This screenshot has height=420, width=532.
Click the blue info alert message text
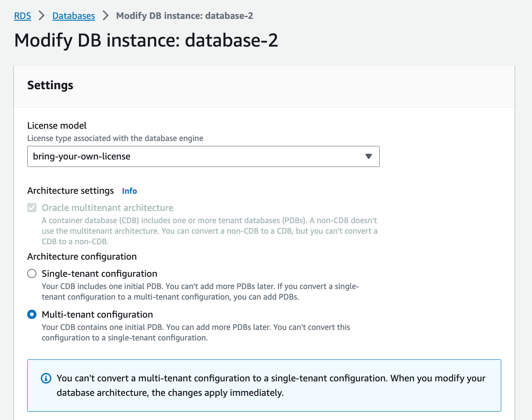(x=271, y=385)
